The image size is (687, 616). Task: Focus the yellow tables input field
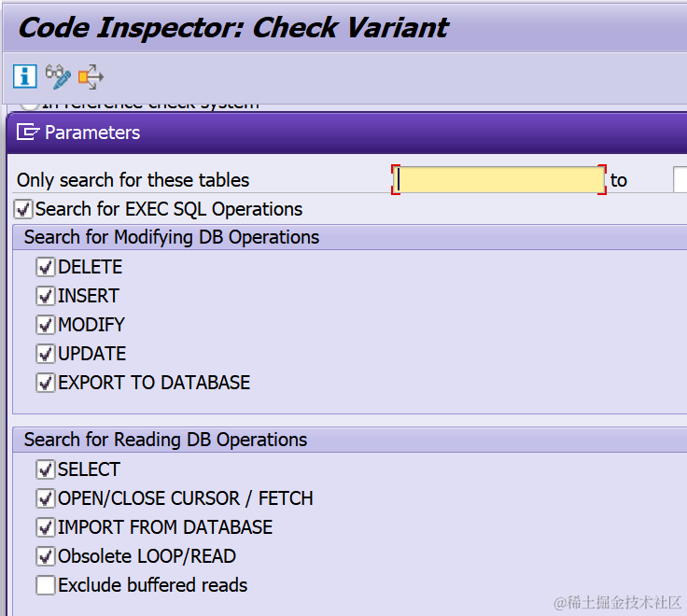tap(499, 179)
